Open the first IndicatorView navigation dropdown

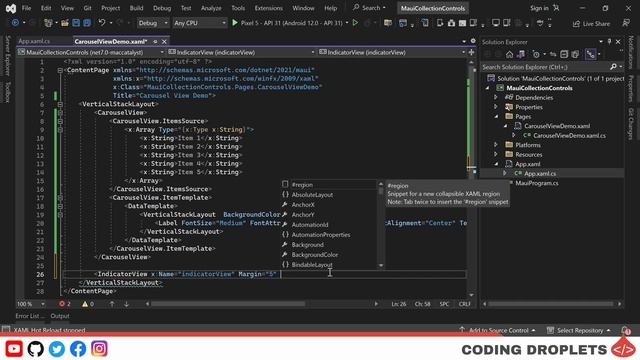tap(242, 52)
